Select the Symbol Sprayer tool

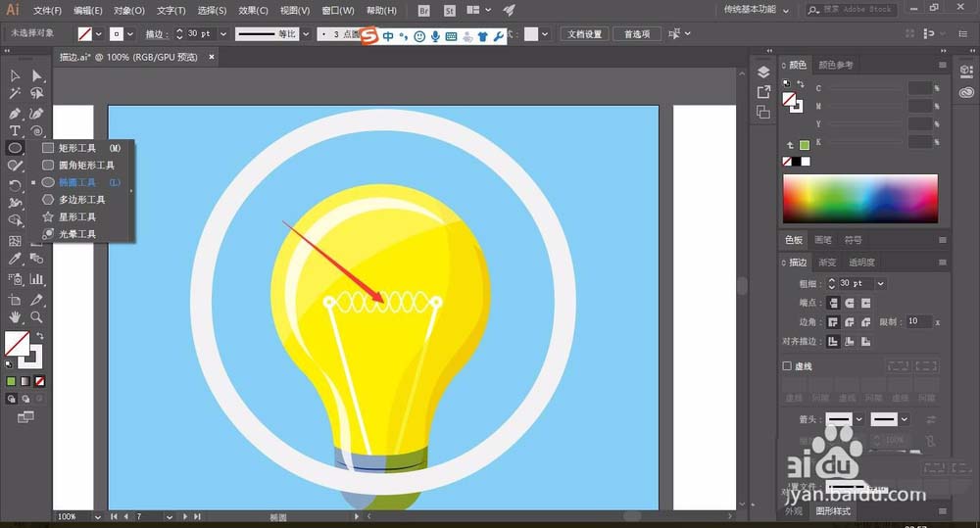click(15, 279)
